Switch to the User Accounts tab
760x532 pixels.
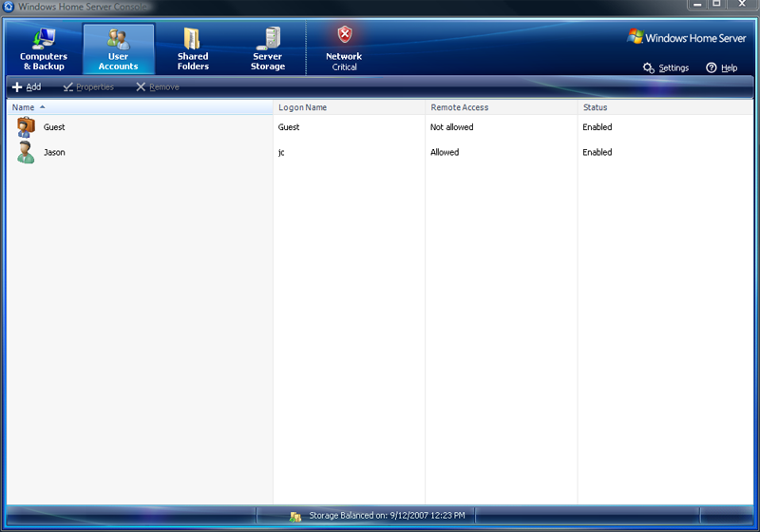pos(118,49)
